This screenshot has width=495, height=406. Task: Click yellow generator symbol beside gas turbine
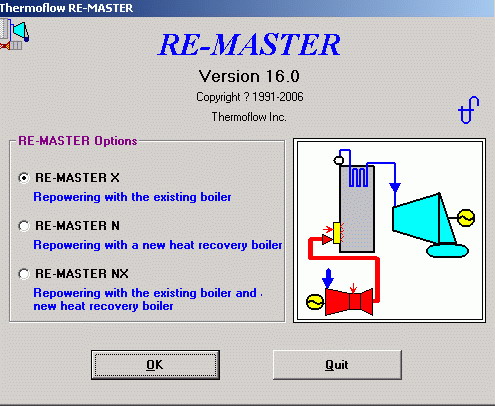[315, 302]
